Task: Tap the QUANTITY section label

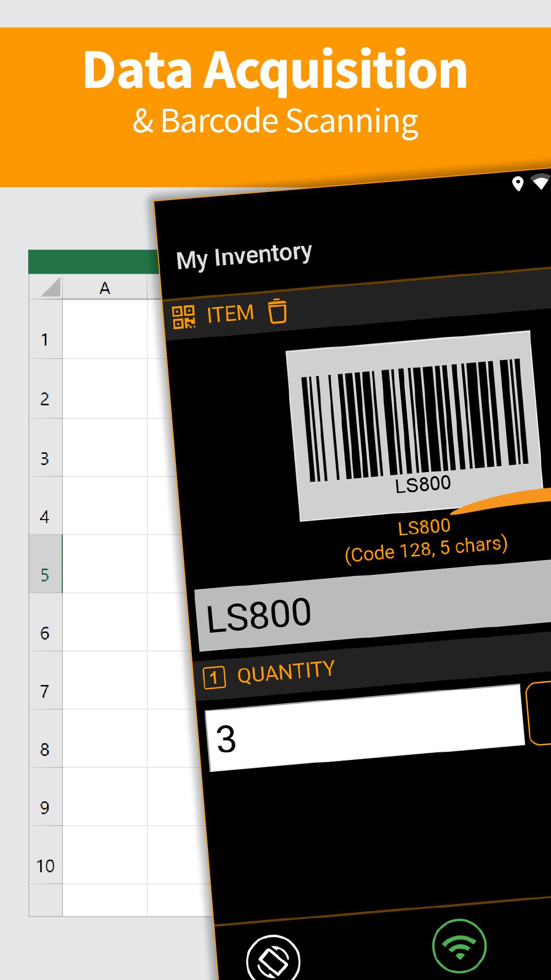Action: tap(286, 672)
